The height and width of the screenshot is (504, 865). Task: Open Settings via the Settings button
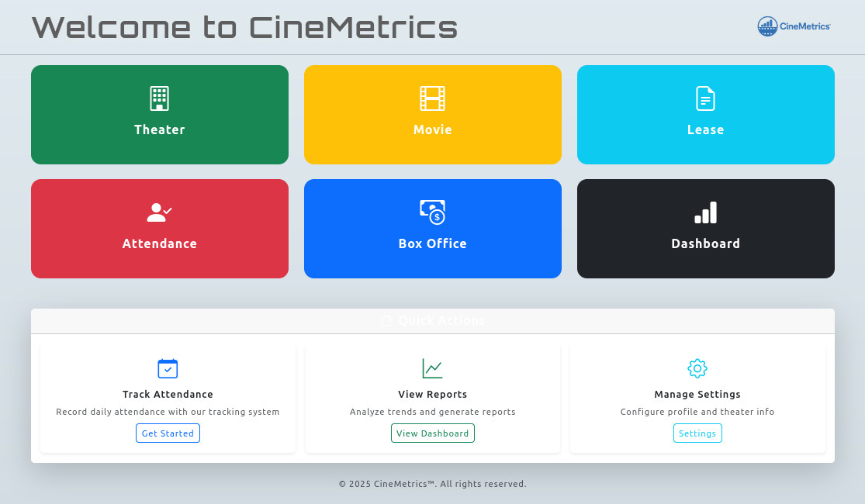[x=697, y=433]
